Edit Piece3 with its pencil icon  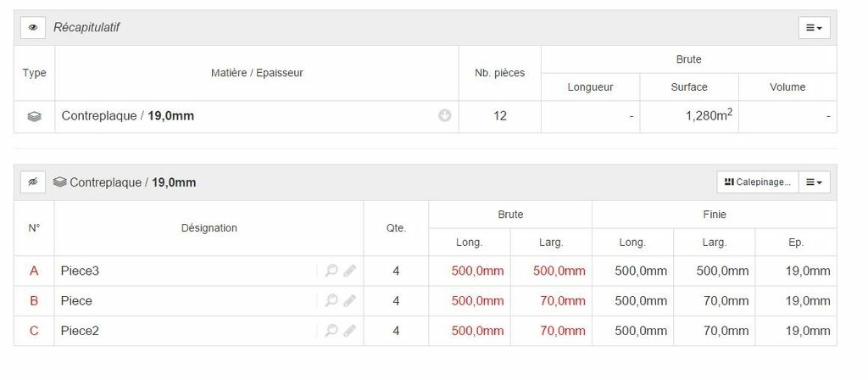coord(349,271)
